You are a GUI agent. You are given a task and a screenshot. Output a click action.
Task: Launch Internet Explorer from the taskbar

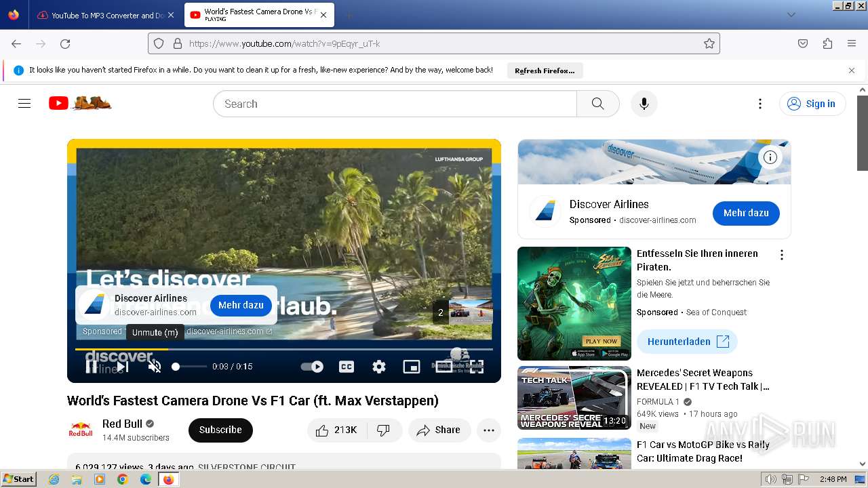tap(54, 479)
